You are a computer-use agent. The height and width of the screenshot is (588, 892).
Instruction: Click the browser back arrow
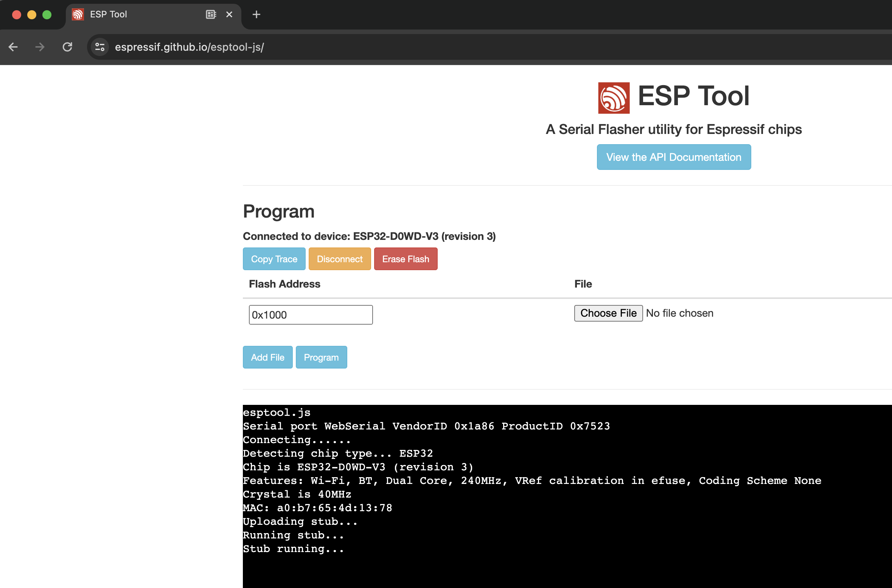(x=13, y=47)
